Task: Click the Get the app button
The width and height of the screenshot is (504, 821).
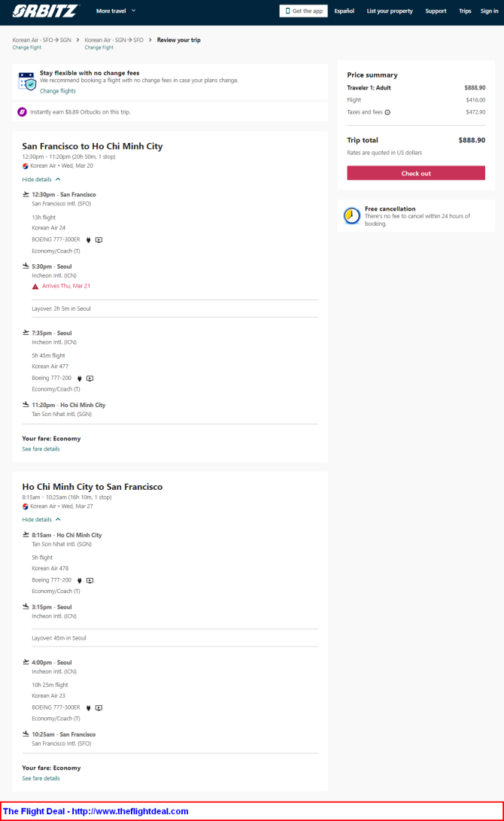Action: (304, 11)
